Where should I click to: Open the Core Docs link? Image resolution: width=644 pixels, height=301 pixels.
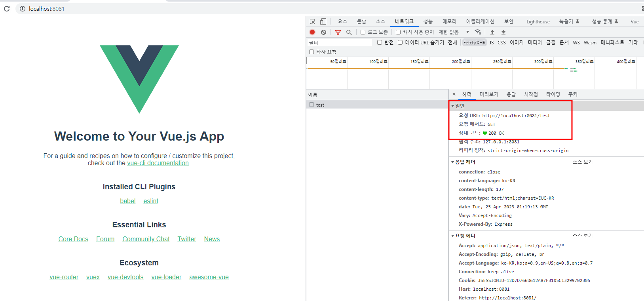(x=73, y=239)
